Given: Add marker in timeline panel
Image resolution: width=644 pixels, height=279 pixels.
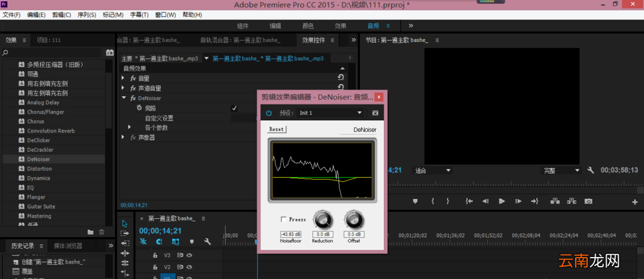Looking at the screenshot, I should pos(192,242).
